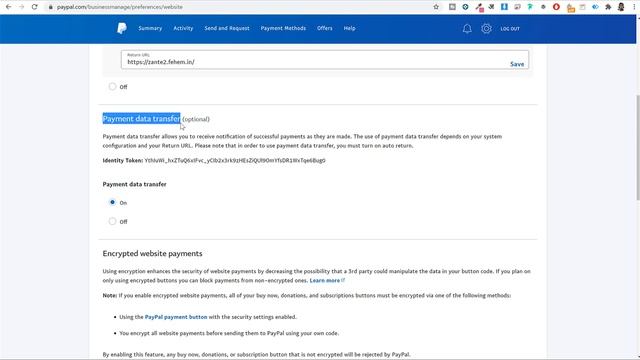Viewport: 640px width, 360px height.
Task: Click the orange-badged extension icon
Action: coord(571,8)
